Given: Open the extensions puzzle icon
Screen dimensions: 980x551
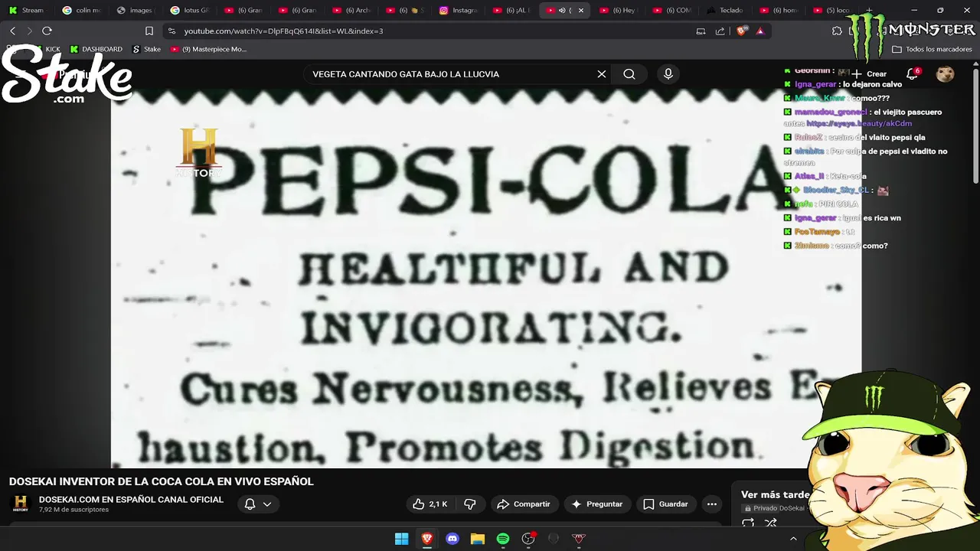Looking at the screenshot, I should (x=837, y=31).
